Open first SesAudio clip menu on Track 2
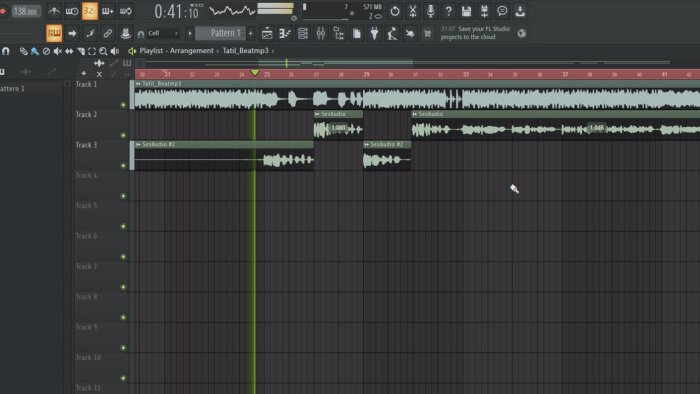Screen dimensions: 700x394 coord(317,114)
